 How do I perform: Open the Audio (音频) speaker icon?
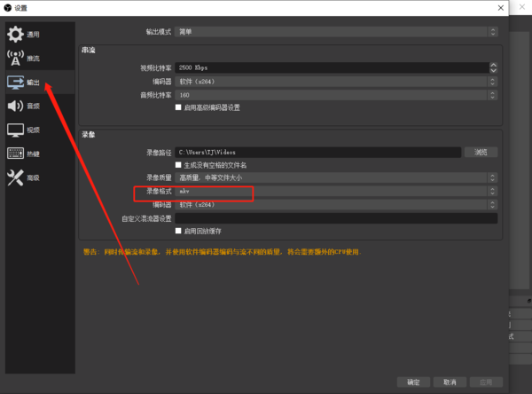15,106
